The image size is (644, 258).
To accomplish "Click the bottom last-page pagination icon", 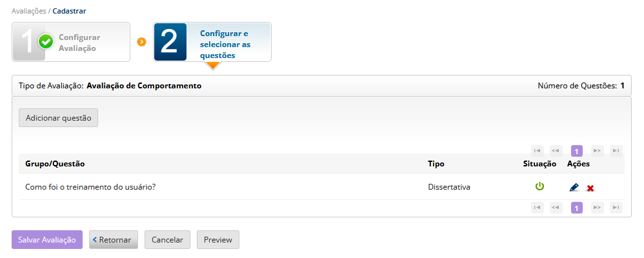I will point(616,208).
